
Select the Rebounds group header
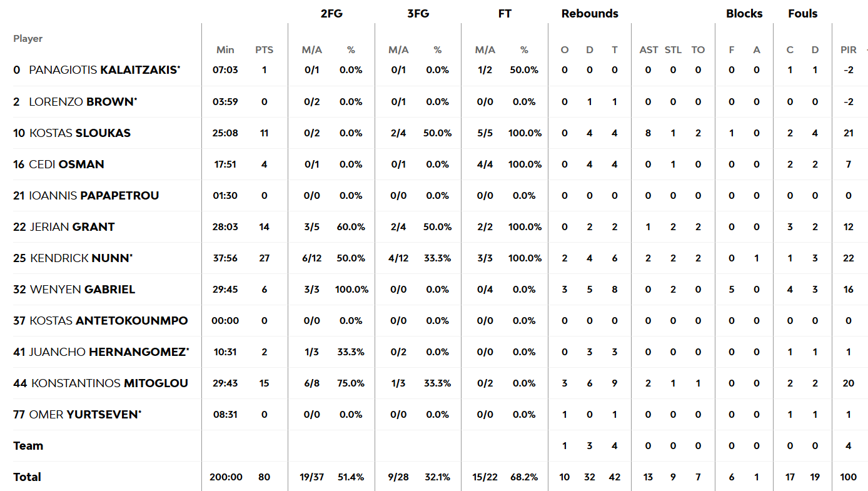590,14
